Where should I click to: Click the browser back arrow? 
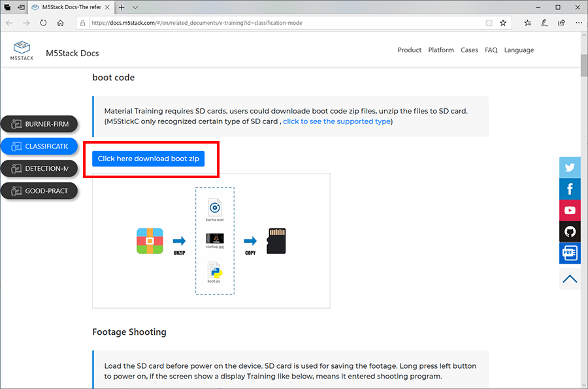click(x=9, y=23)
